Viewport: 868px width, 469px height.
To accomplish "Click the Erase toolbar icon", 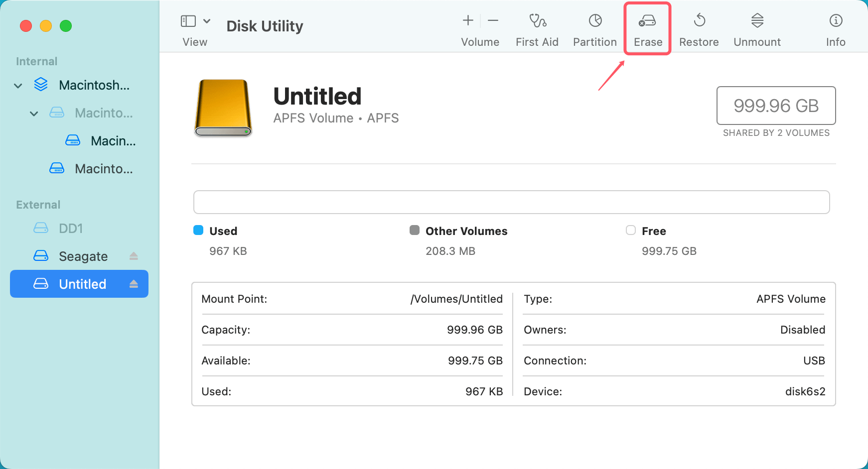I will point(647,21).
